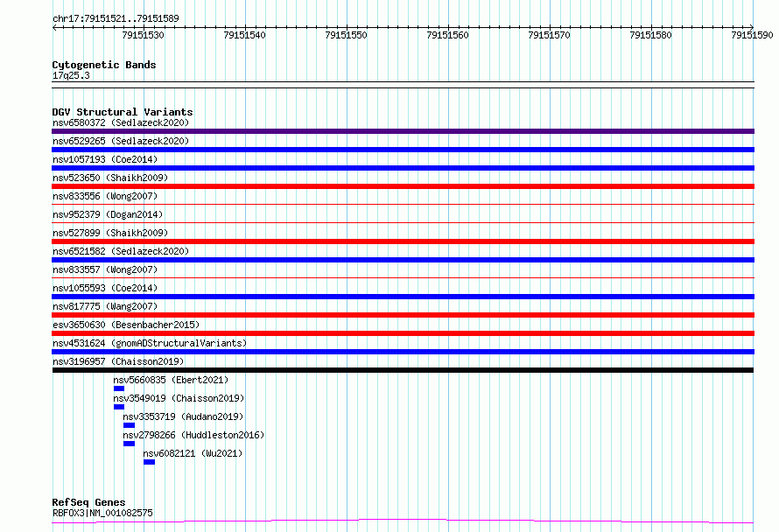Open nsv3549019 (Chaisson2019) variant label
The image size is (779, 532).
tap(179, 398)
